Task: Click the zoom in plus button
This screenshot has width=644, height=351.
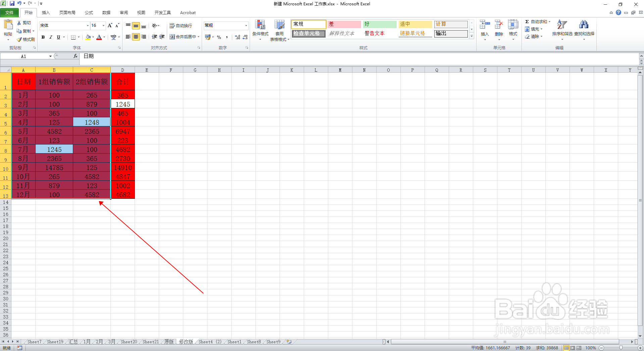Action: pyautogui.click(x=640, y=348)
